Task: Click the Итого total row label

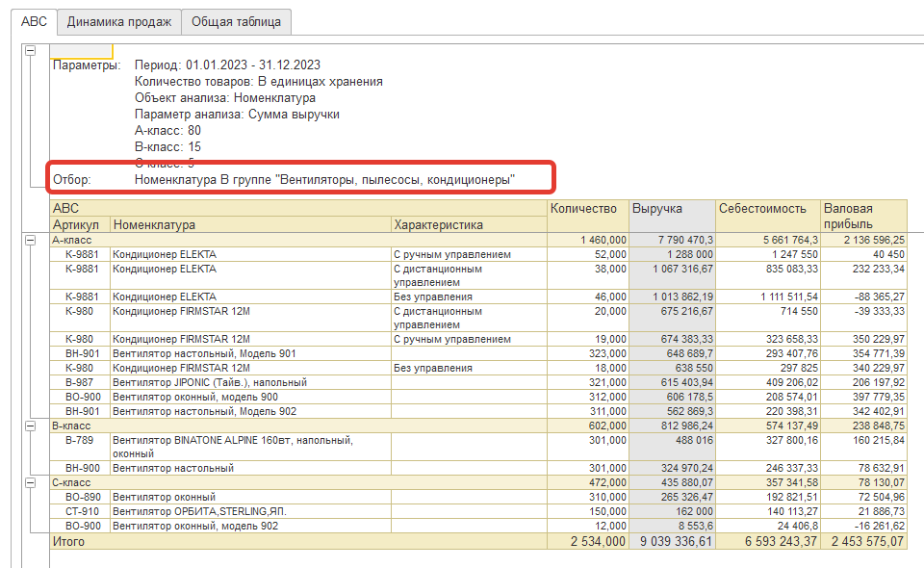Action: (x=68, y=541)
